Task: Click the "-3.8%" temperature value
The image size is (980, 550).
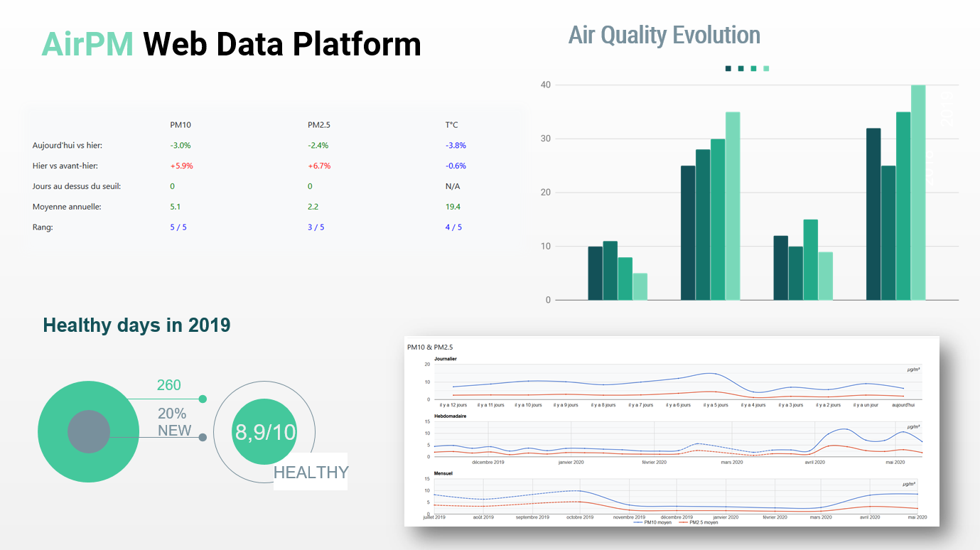Action: pos(456,146)
